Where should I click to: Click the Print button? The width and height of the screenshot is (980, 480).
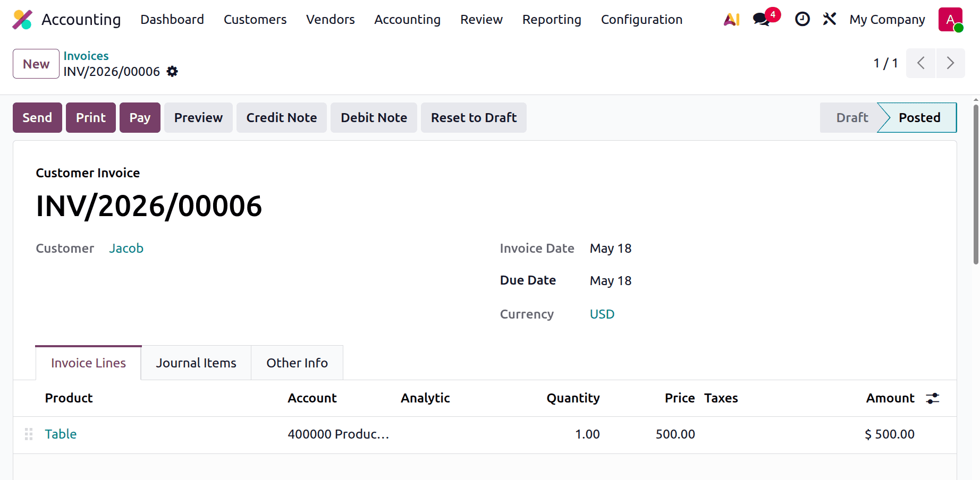pyautogui.click(x=91, y=117)
